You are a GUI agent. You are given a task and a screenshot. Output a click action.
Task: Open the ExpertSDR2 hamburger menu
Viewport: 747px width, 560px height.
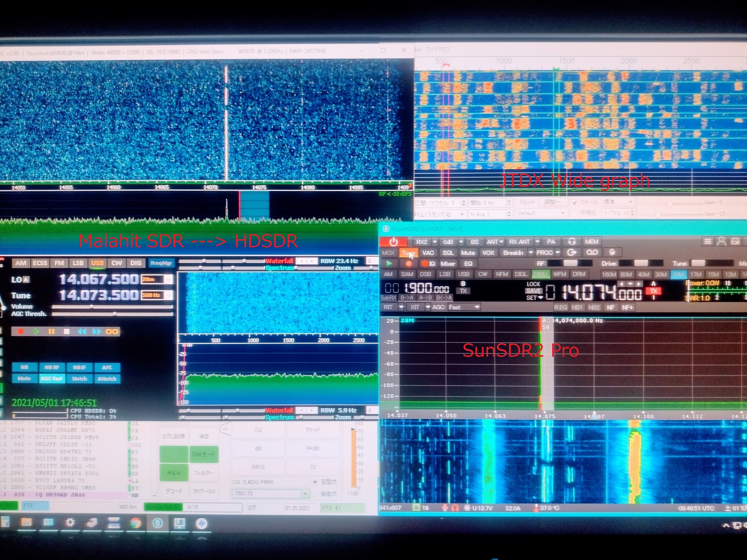708,241
